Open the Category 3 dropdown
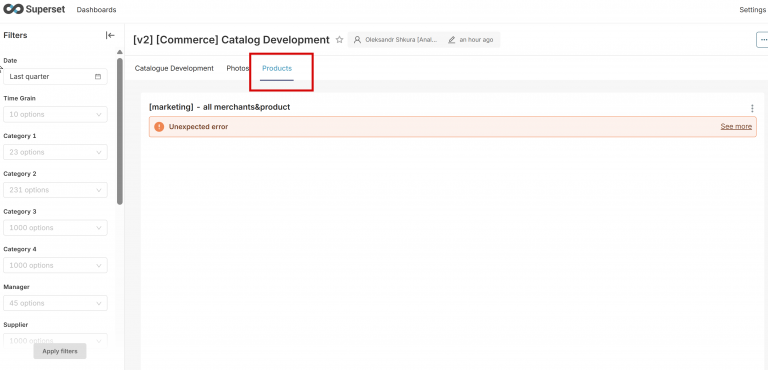This screenshot has width=768, height=370. pos(55,227)
